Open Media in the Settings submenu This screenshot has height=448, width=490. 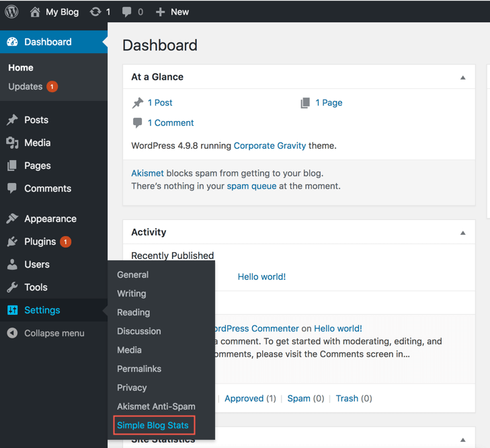click(129, 350)
